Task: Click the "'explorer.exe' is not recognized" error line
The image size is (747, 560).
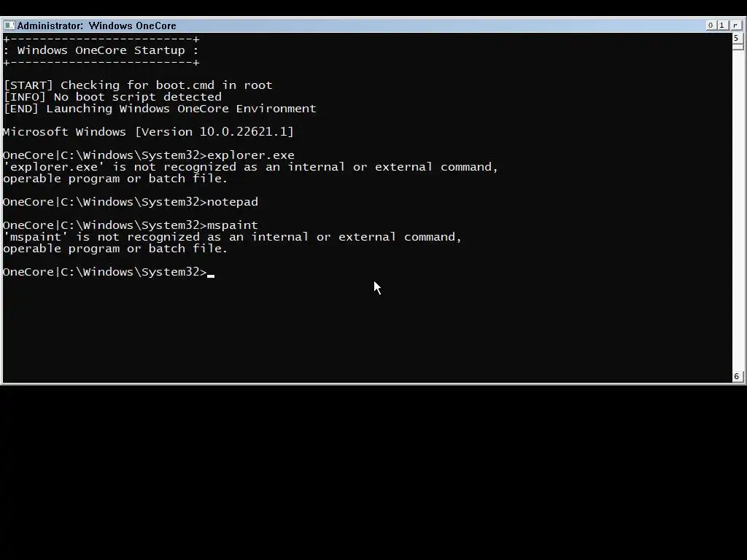Action: click(251, 167)
